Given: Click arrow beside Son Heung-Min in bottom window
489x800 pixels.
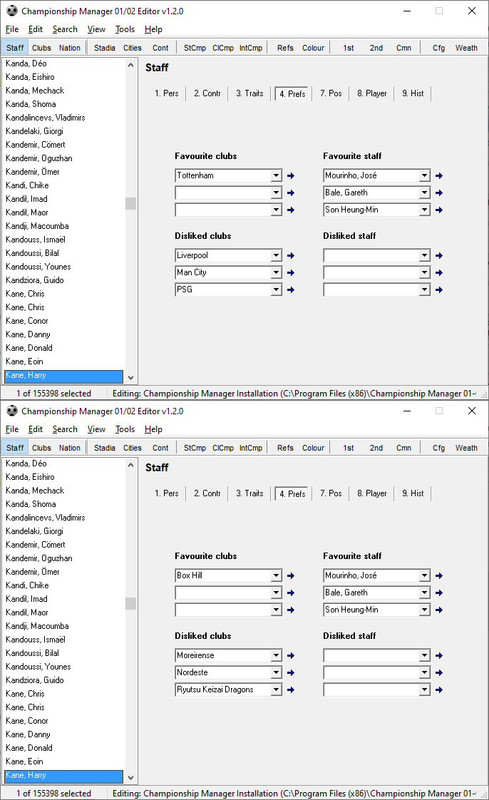Looking at the screenshot, I should coord(439,610).
